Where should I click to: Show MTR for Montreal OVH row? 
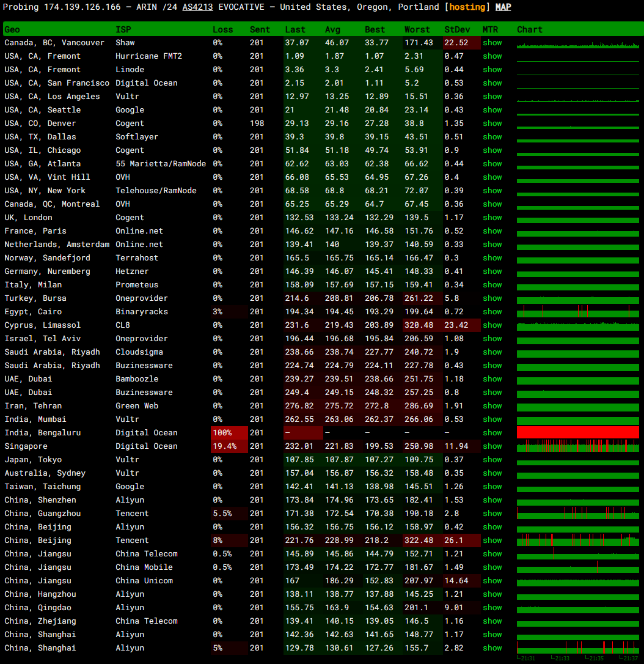coord(492,204)
